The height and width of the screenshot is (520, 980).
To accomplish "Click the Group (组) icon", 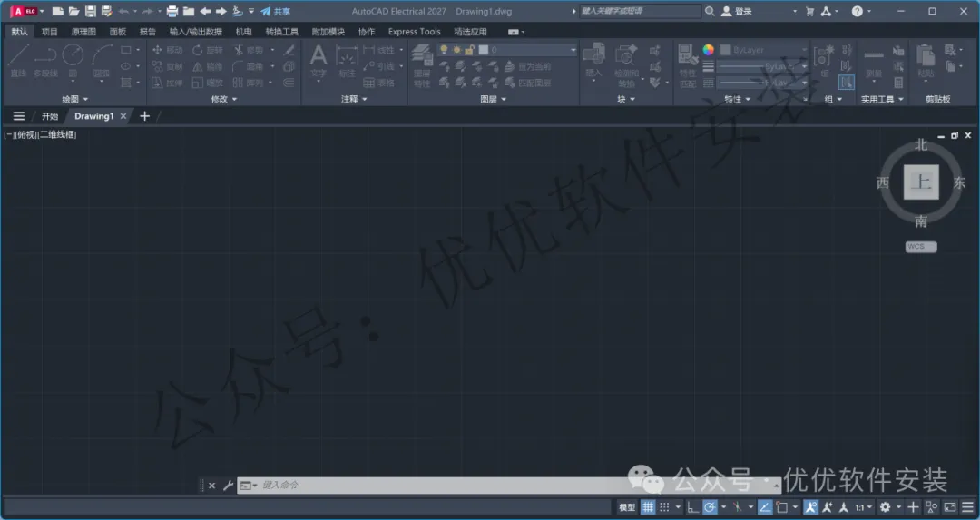I will (x=824, y=61).
